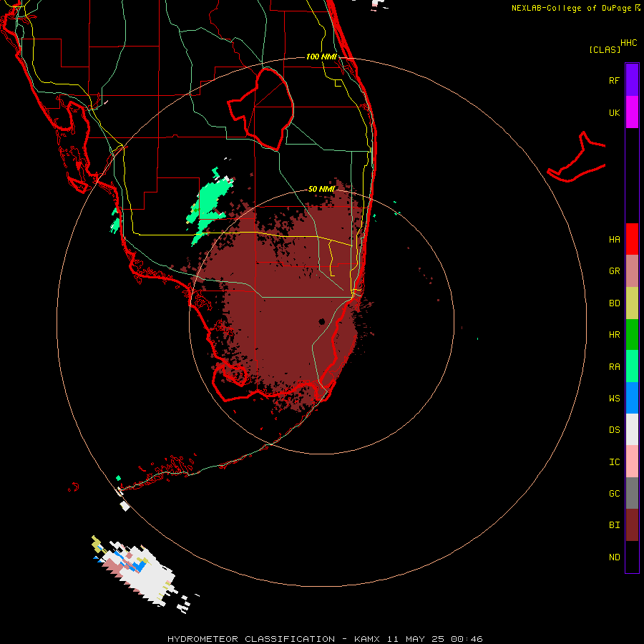Click the HHC product label
644x644 pixels.
pyautogui.click(x=628, y=43)
